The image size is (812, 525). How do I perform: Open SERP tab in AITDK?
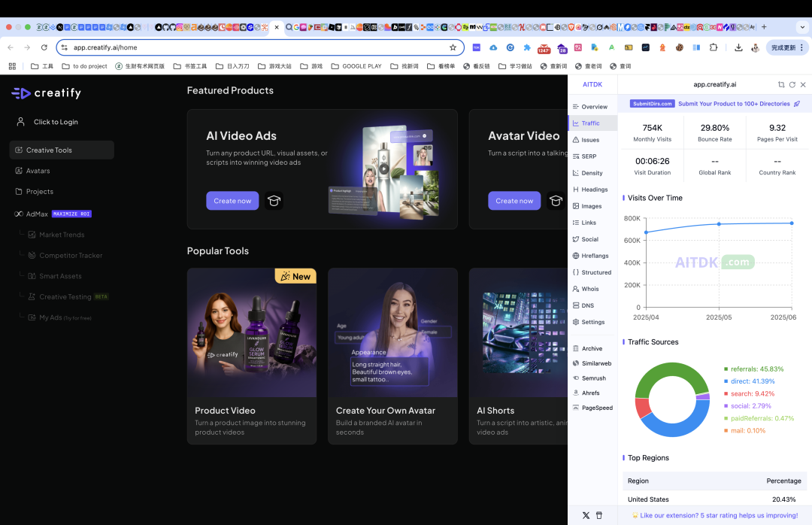(x=592, y=156)
